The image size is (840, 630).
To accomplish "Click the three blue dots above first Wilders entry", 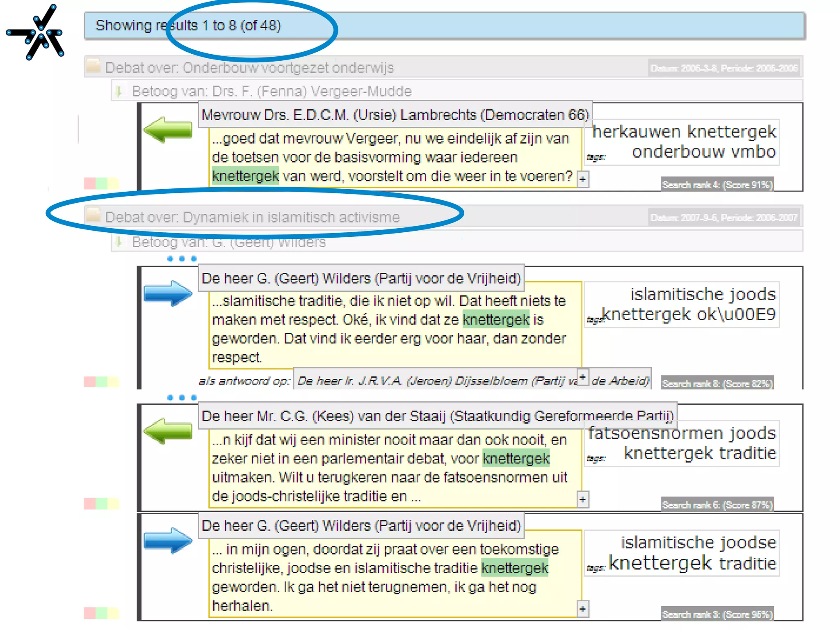I will pyautogui.click(x=182, y=259).
